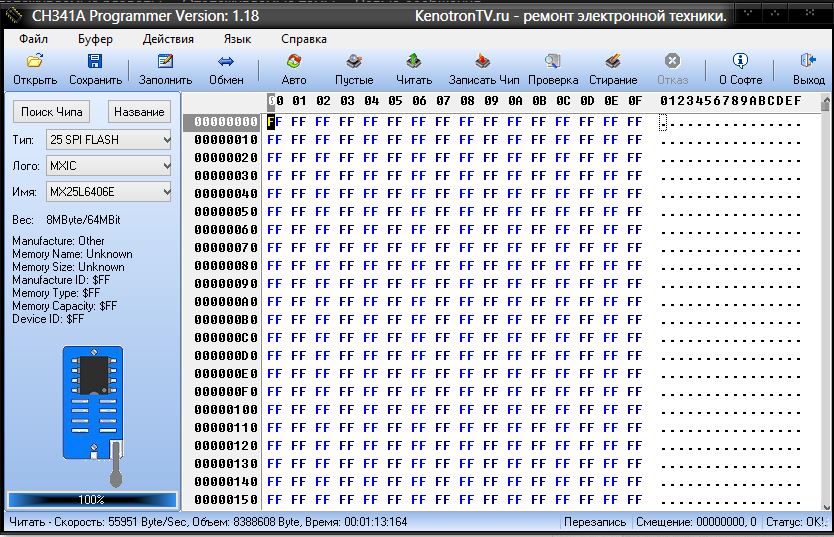Image resolution: width=834 pixels, height=537 pixels.
Task: Expand the Имя dropdown showing MX25L6406E
Action: (108, 192)
